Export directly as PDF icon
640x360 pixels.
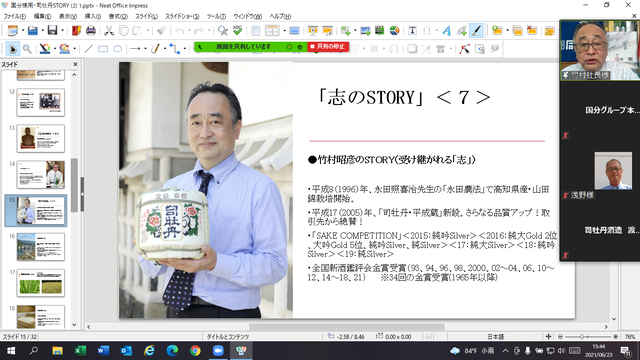(x=76, y=31)
